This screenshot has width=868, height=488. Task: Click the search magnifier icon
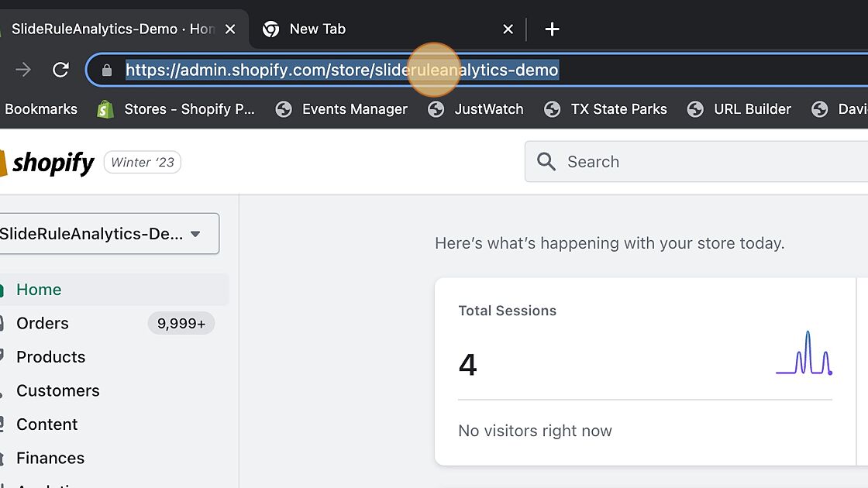[x=546, y=162]
